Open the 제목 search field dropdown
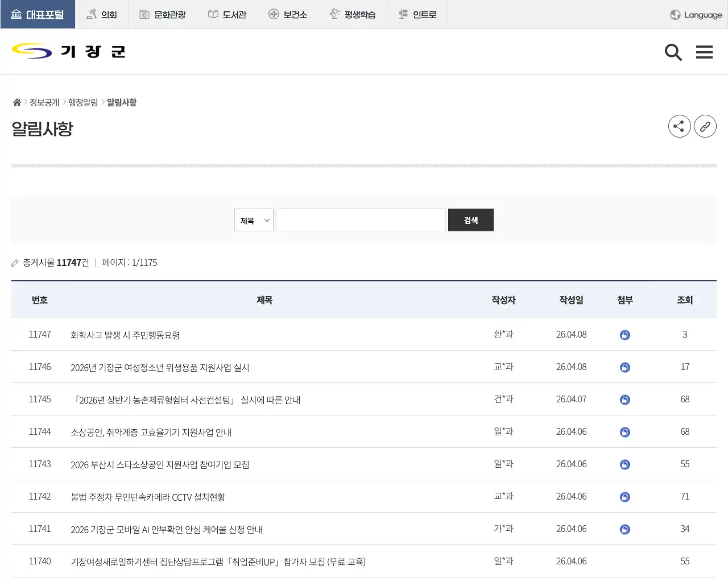The height and width of the screenshot is (582, 728). 253,220
